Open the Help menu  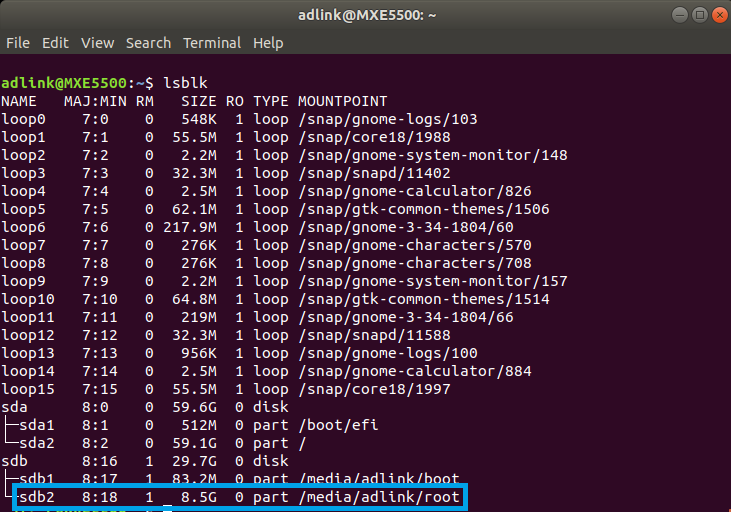[268, 43]
